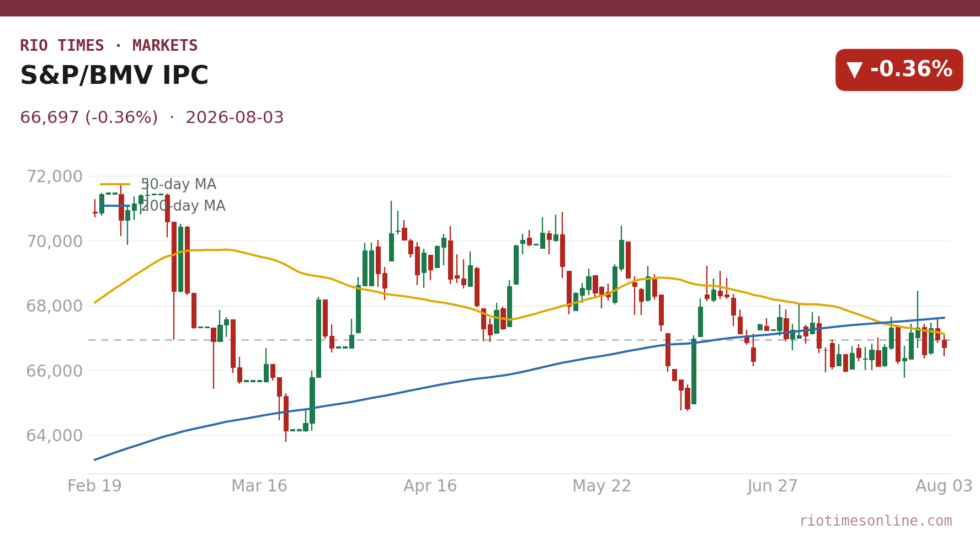
Task: Click the RIO TIMES · MARKETS header
Action: [109, 46]
